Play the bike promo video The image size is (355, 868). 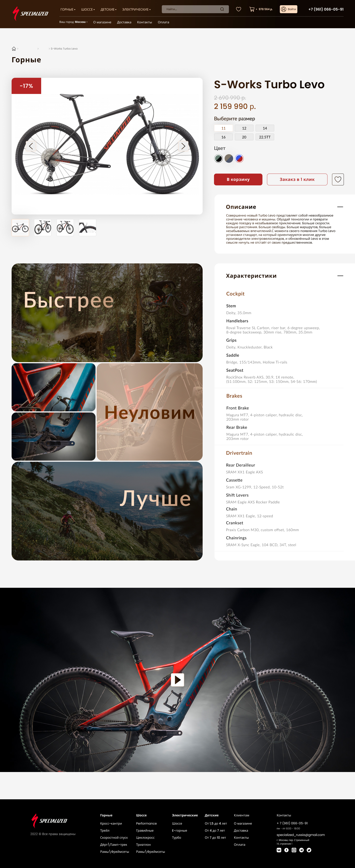coord(177,680)
